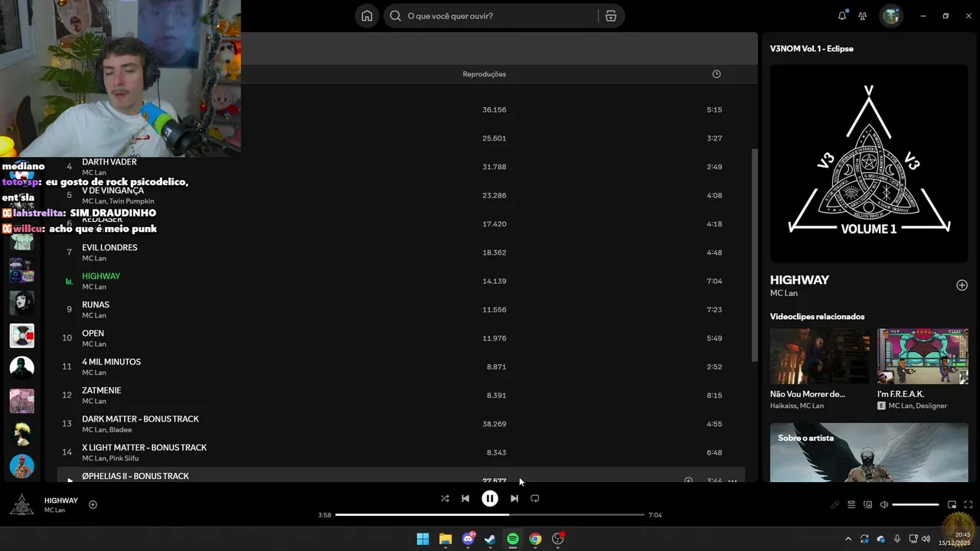Image resolution: width=980 pixels, height=551 pixels.
Task: Sort tracks by the duration clock icon
Action: [x=717, y=74]
